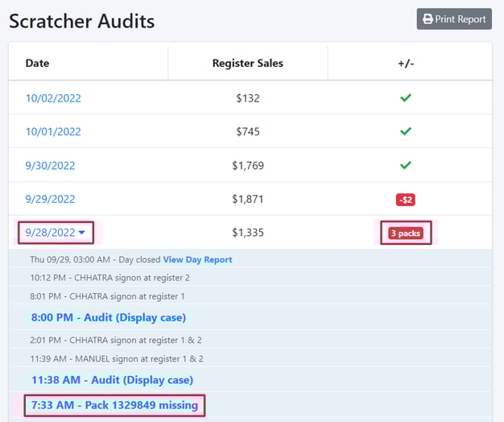Open the 11:38 AM Display case audit
This screenshot has height=422, width=504.
pyautogui.click(x=112, y=379)
